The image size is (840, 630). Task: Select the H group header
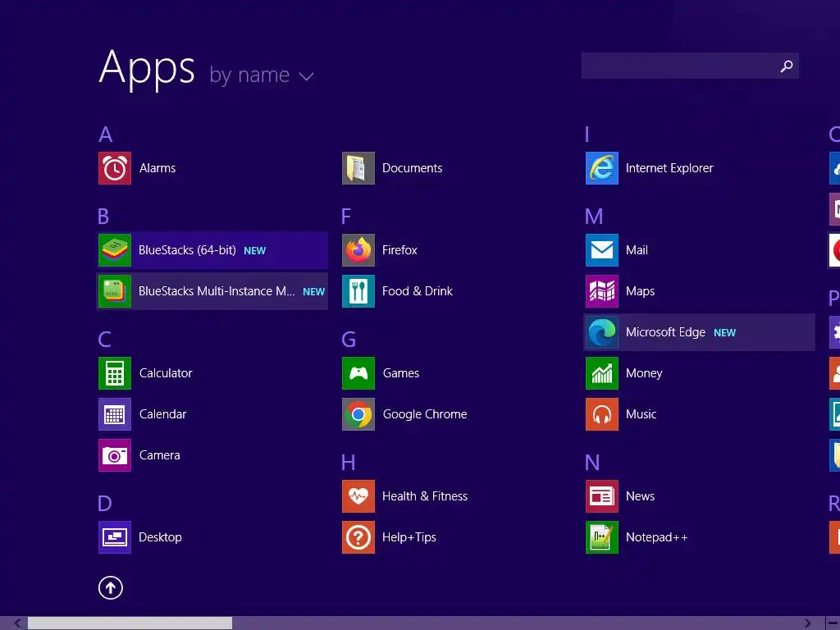(348, 463)
